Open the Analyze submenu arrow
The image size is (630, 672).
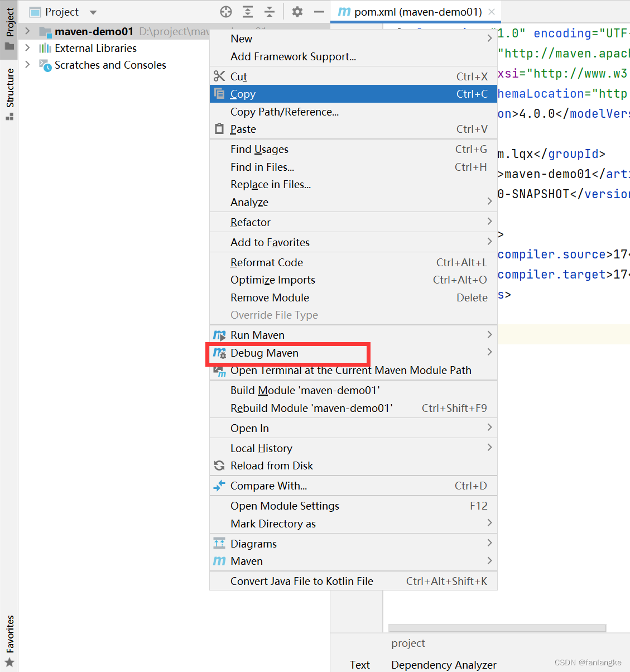[489, 201]
